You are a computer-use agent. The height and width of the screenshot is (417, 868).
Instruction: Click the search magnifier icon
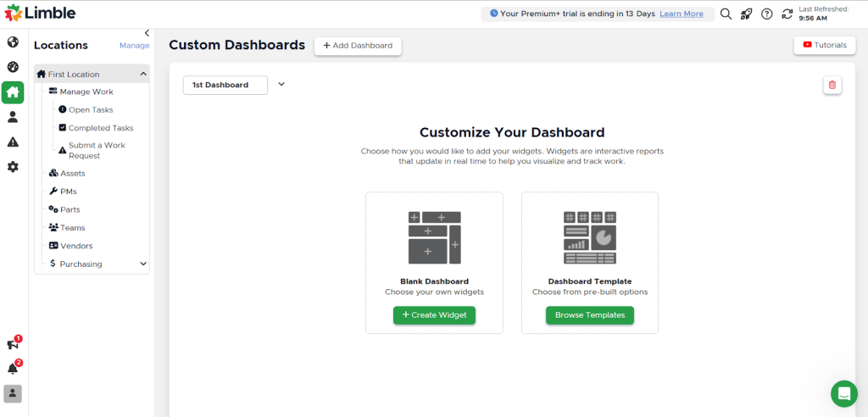[x=726, y=14]
